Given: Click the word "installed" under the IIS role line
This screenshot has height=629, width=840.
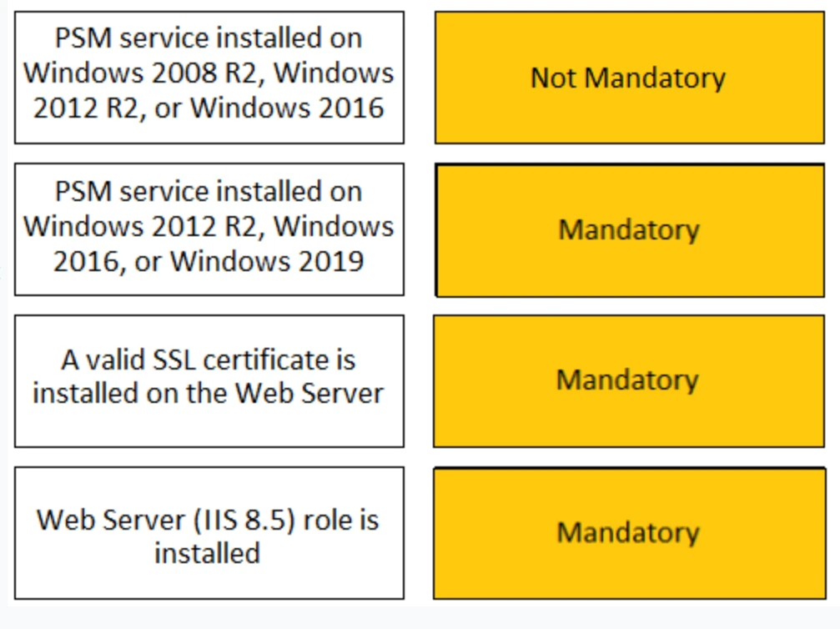Looking at the screenshot, I should 207,552.
